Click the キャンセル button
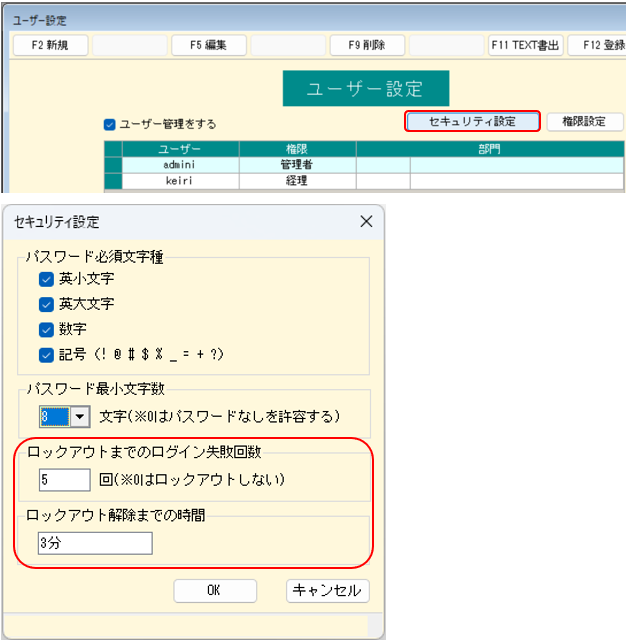Screen dimensions: 627x640 click(x=327, y=590)
